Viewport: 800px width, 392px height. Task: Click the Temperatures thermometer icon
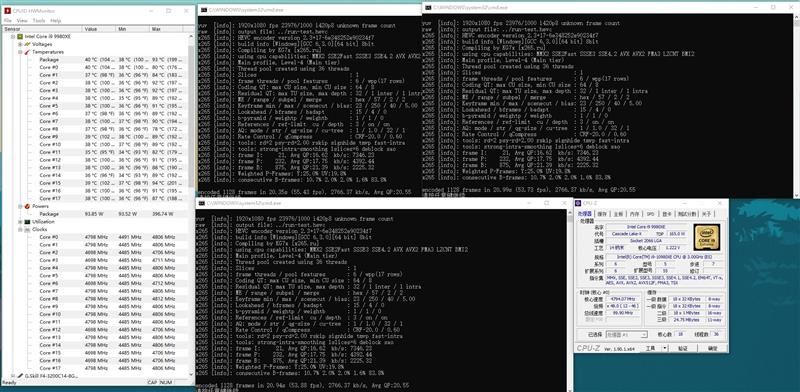[x=27, y=52]
